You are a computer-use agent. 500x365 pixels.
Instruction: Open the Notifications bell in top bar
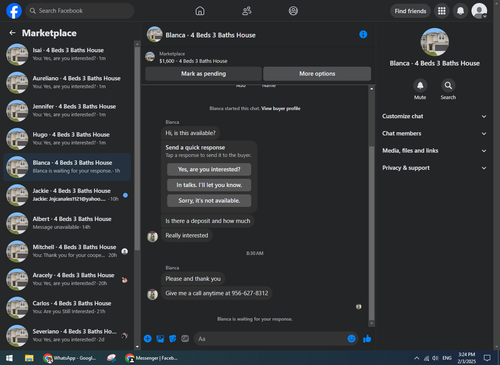460,11
